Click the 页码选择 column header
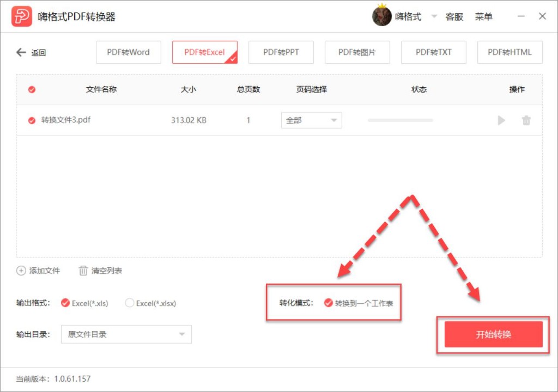 coord(312,89)
